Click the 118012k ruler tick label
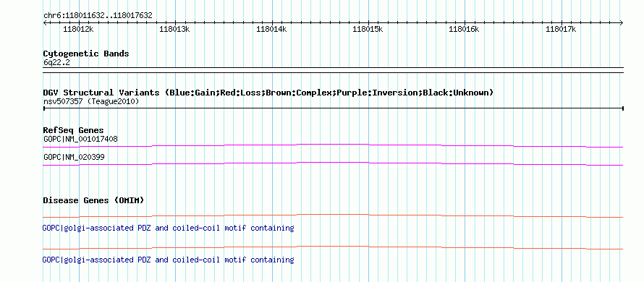The image size is (644, 282). (x=78, y=29)
